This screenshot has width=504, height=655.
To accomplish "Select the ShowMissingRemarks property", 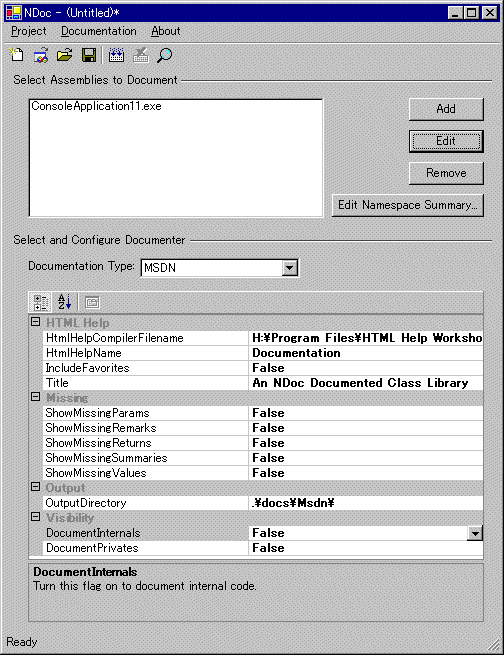I will (146, 428).
